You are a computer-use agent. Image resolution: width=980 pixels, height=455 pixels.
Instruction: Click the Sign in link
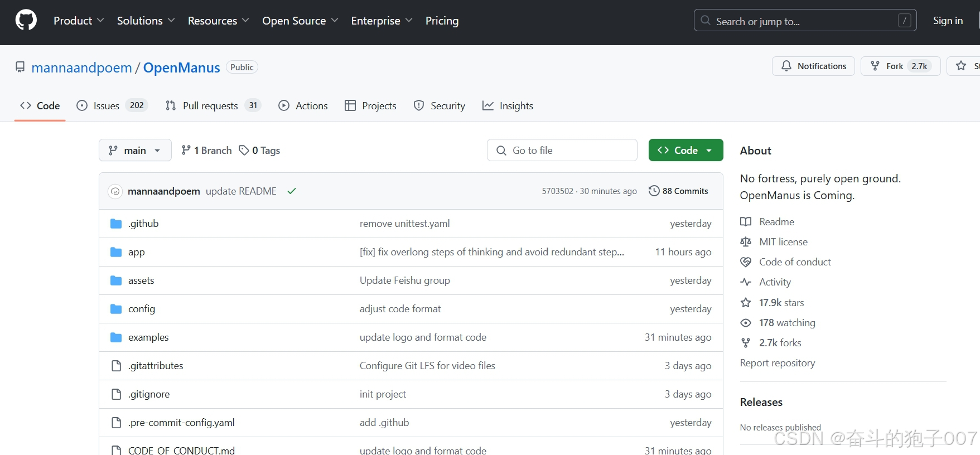pyautogui.click(x=948, y=21)
